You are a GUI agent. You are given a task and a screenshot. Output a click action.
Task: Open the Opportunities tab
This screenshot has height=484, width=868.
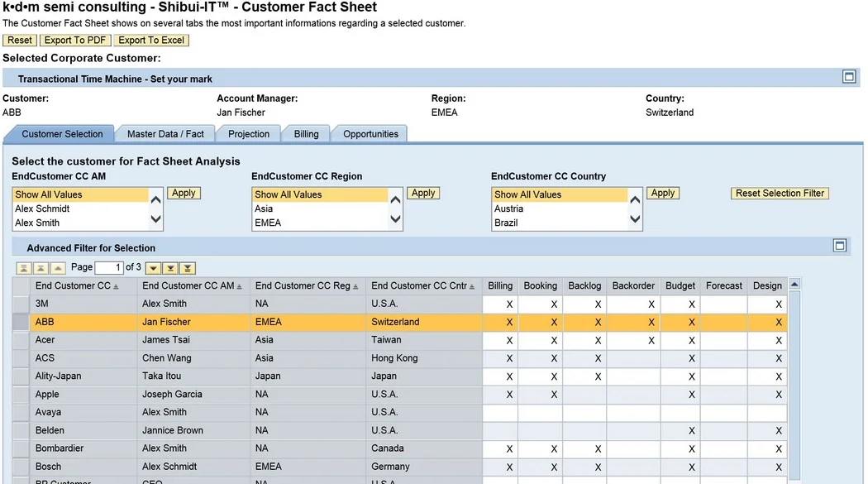click(370, 134)
